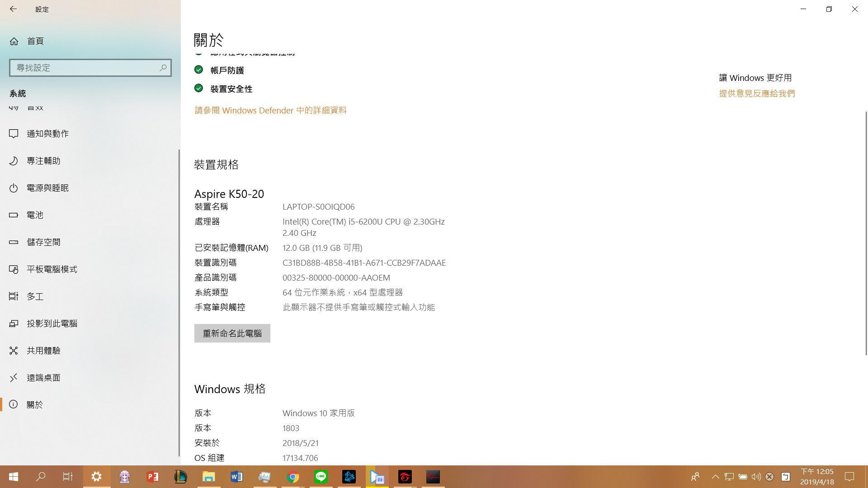Expand hidden system tray icons

715,477
